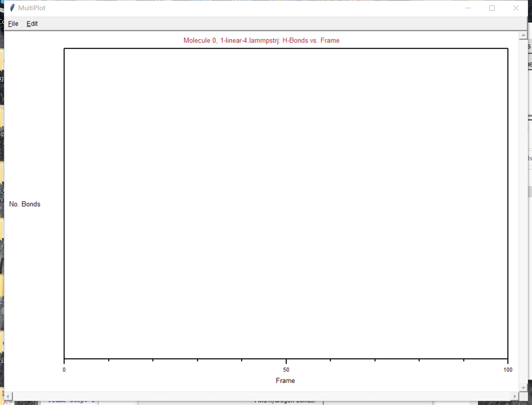Click the x-axis tick label 100
Viewport: 532px width, 405px height.
(x=508, y=370)
